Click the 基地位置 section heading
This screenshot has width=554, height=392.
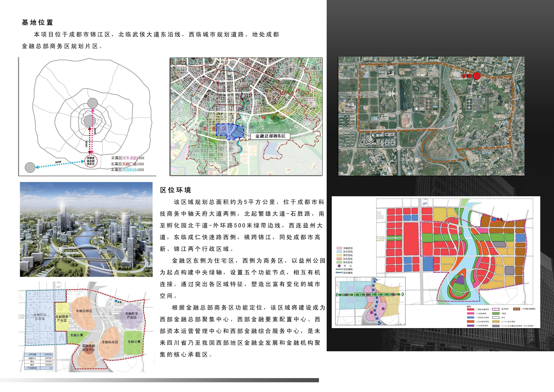[x=37, y=22]
